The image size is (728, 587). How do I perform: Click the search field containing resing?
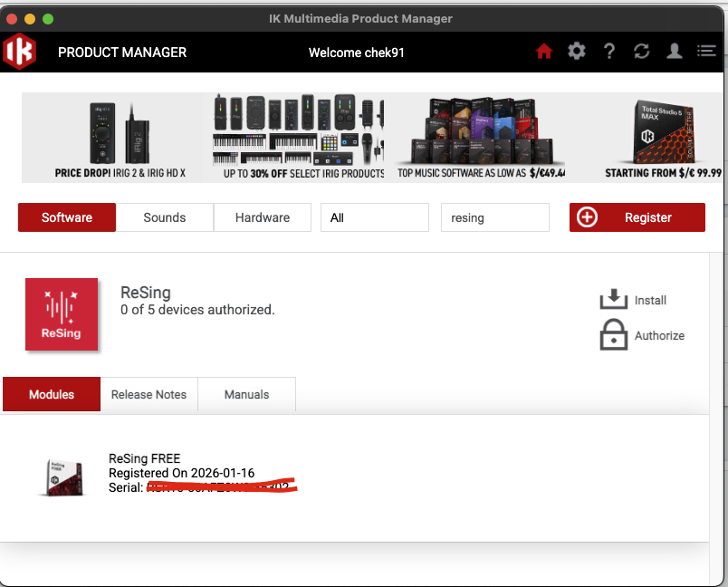coord(495,217)
